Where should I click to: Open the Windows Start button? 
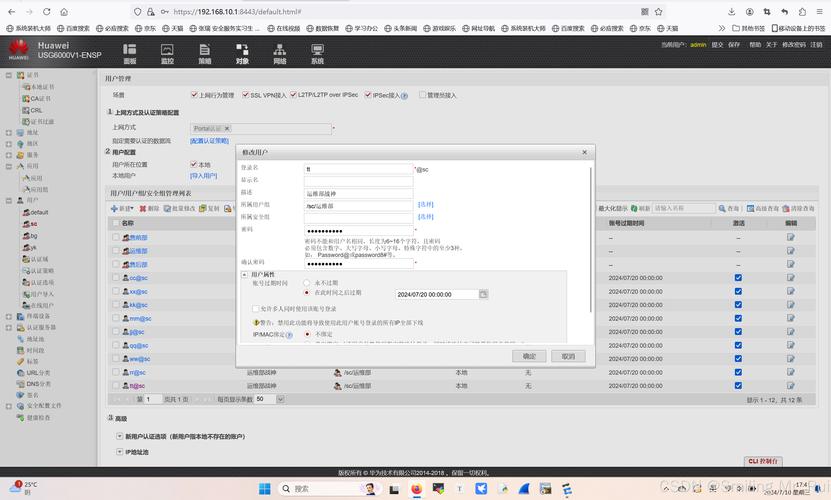[x=264, y=488]
